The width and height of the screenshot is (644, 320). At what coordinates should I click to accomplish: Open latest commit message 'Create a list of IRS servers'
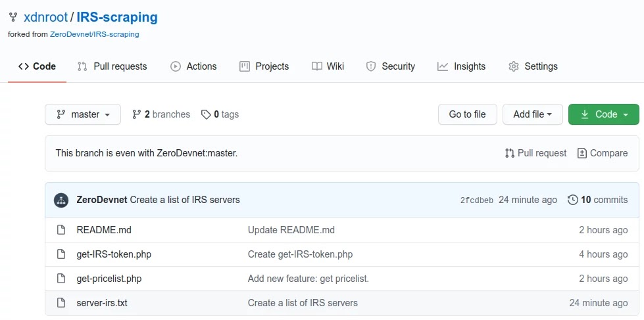[185, 200]
